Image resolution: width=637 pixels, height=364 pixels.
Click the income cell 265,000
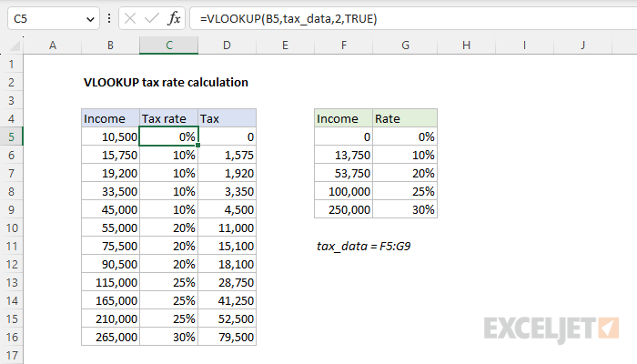click(x=110, y=337)
